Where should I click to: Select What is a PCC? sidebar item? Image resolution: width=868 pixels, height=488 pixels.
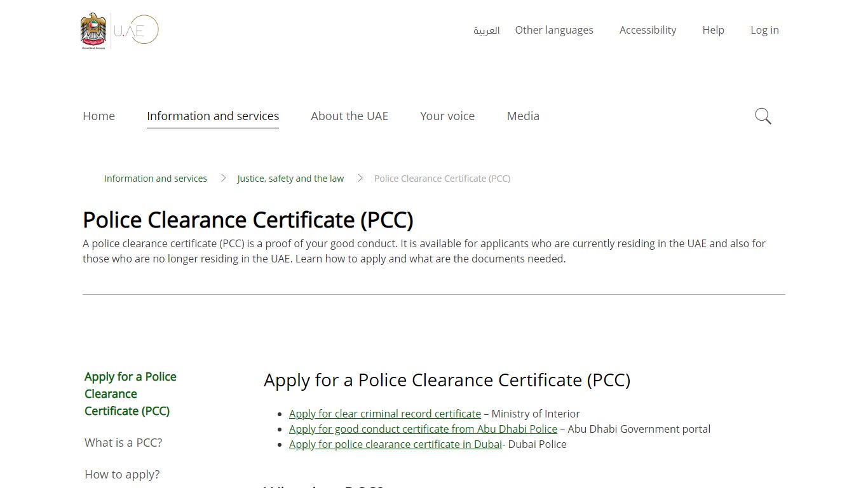tap(123, 443)
